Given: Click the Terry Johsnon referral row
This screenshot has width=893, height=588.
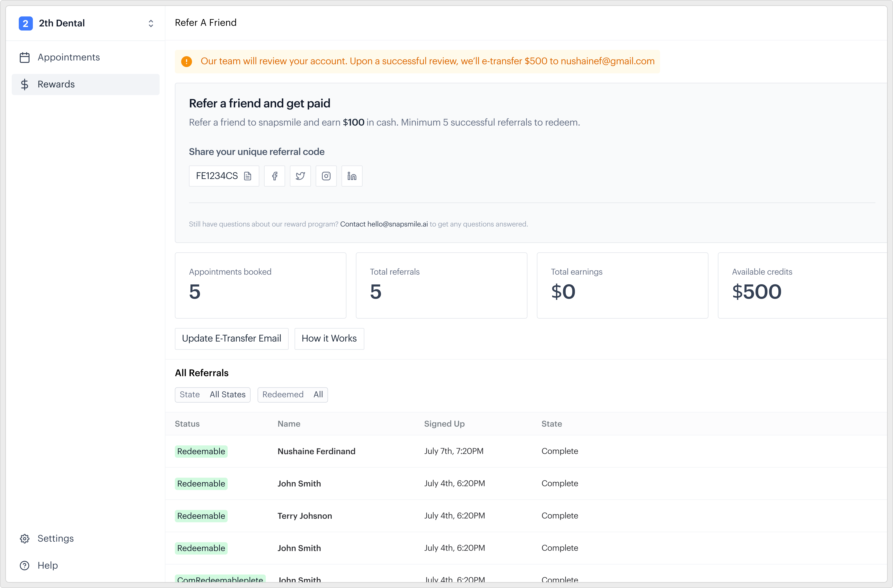Looking at the screenshot, I should (526, 516).
